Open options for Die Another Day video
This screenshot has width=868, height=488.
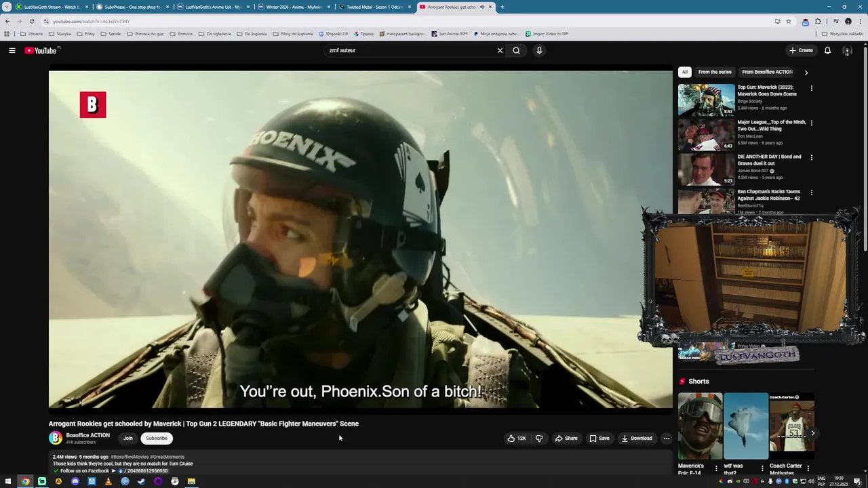pos(811,157)
